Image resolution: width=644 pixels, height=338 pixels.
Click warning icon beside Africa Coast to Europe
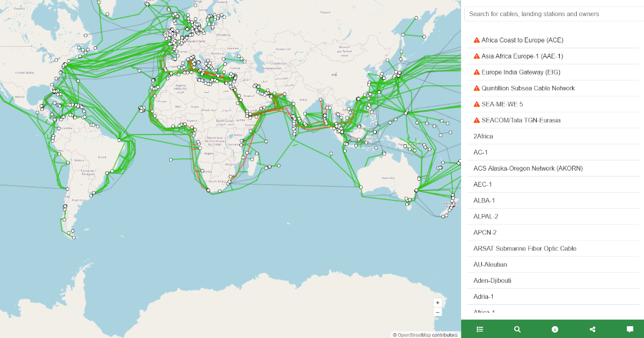(475, 40)
